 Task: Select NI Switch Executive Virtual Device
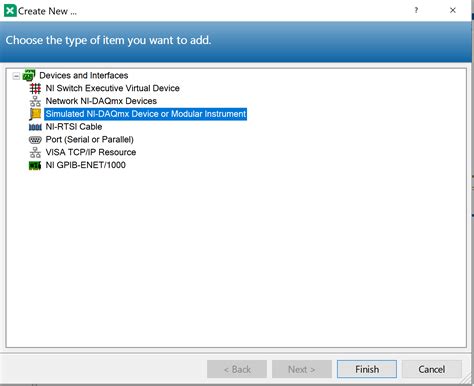(x=112, y=88)
